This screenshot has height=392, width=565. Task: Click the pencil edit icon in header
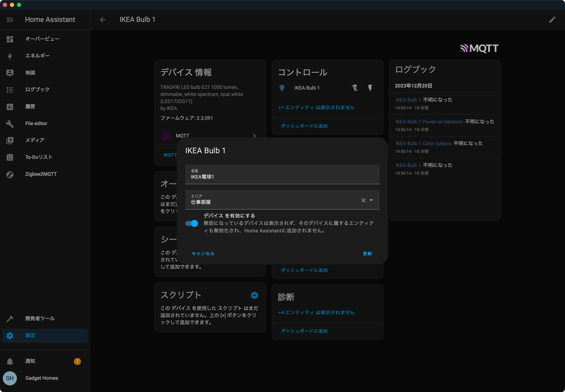pos(552,19)
